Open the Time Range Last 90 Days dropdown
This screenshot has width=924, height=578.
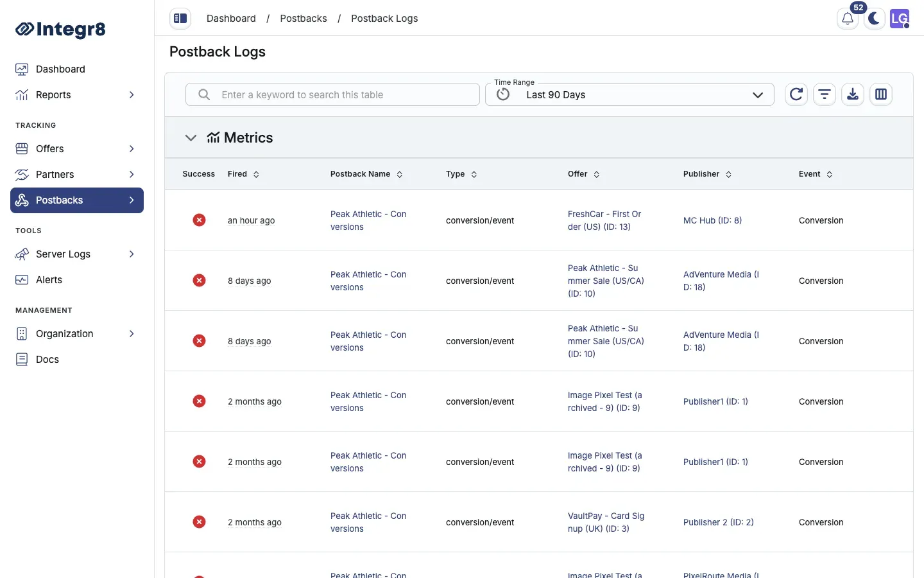629,94
